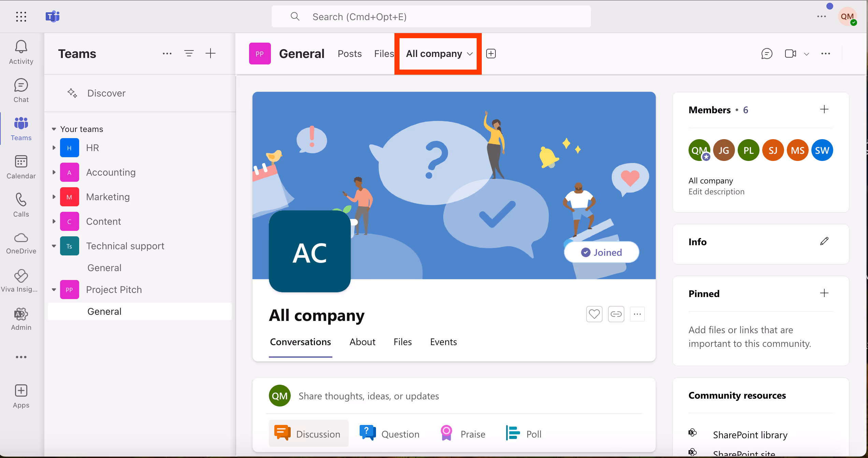Switch to the Events community tab

coord(443,342)
